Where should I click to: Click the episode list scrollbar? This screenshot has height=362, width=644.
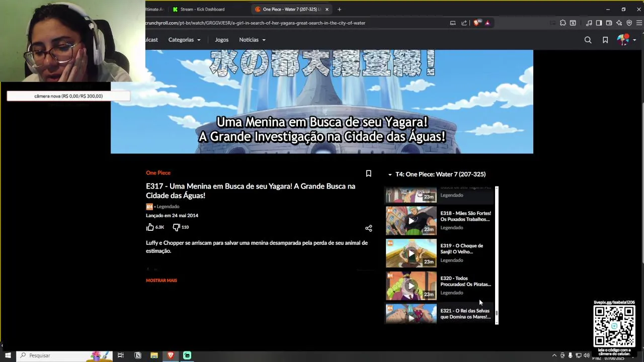(x=497, y=255)
